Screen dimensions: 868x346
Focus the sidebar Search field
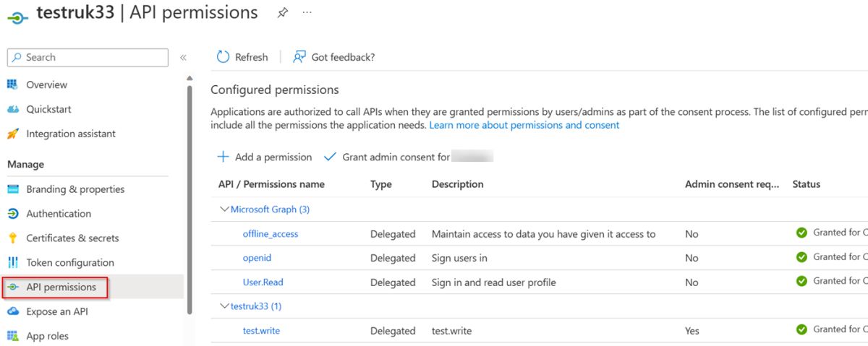point(88,57)
